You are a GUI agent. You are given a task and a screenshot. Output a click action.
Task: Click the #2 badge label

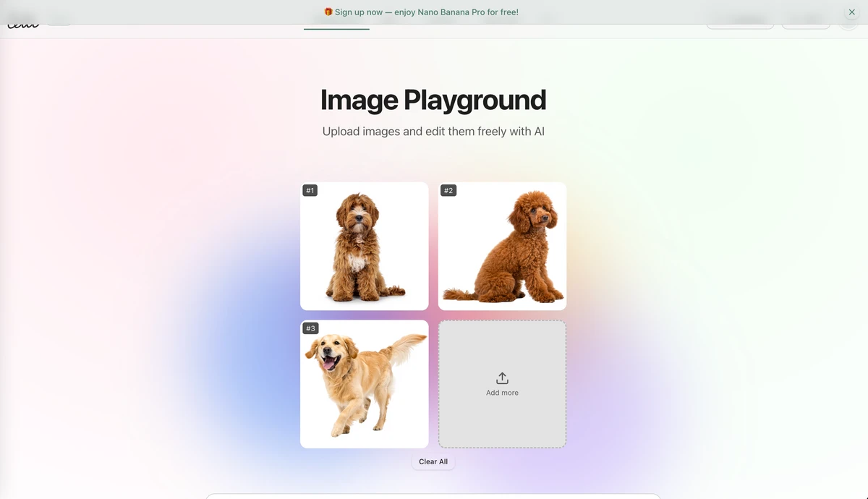[448, 191]
